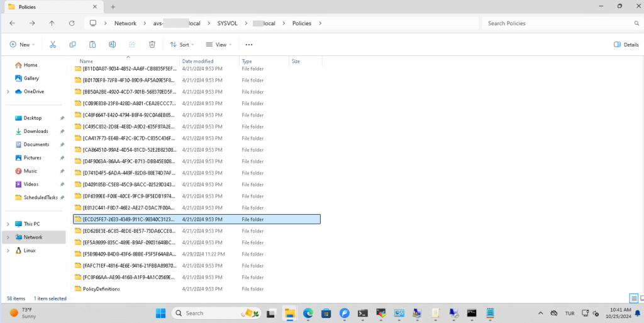
Task: Switch to details view layout in status bar
Action: click(x=633, y=298)
